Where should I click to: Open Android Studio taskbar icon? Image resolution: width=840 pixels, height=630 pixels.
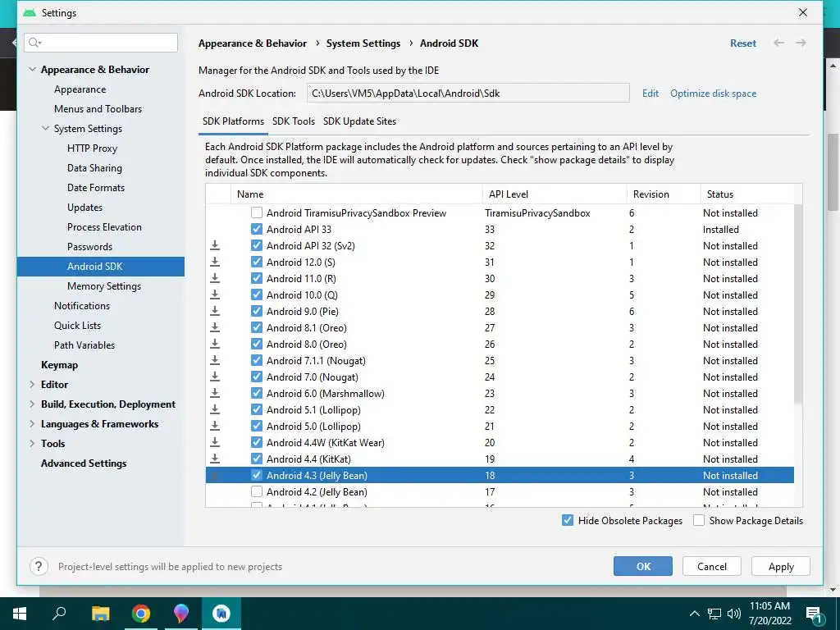coord(221,614)
